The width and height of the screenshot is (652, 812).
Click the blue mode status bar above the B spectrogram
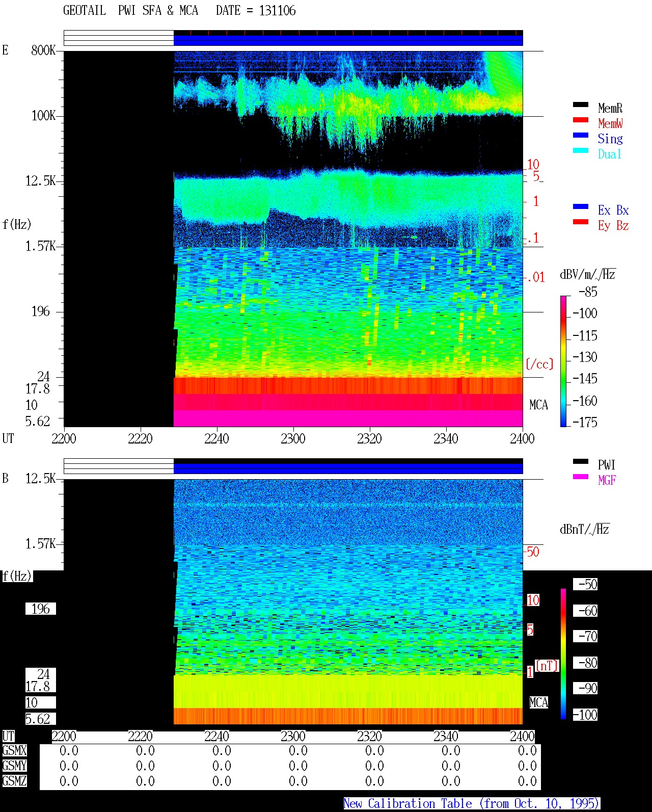(x=348, y=468)
